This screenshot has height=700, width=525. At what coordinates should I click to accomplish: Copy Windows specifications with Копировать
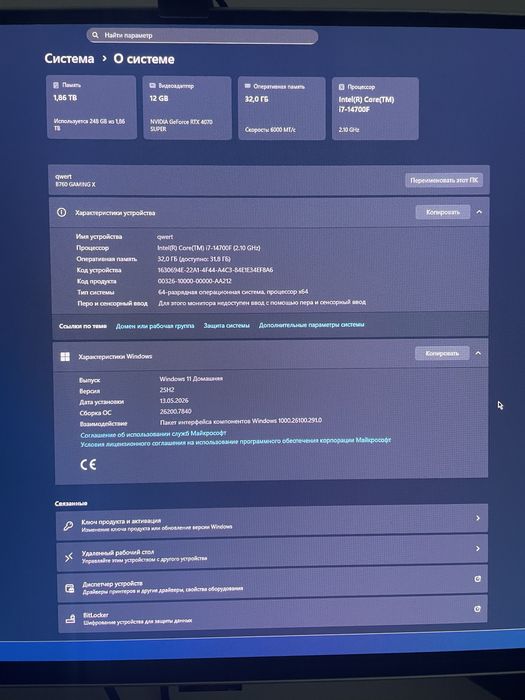[x=442, y=353]
